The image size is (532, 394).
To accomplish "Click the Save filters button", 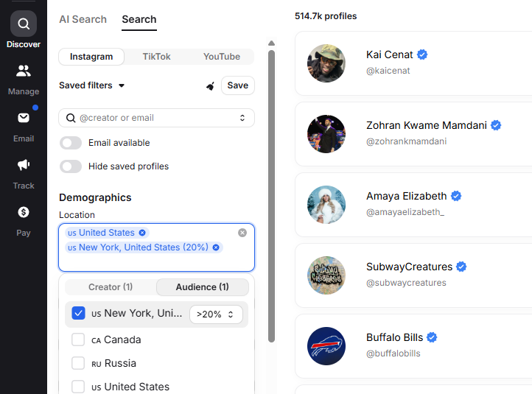I will tap(237, 85).
